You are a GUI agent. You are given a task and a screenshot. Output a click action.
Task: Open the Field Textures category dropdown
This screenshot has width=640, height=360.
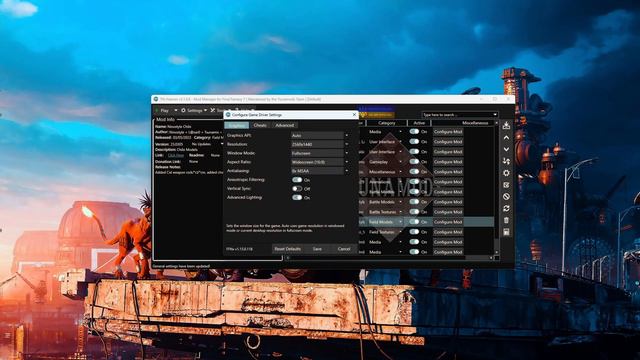pos(385,232)
